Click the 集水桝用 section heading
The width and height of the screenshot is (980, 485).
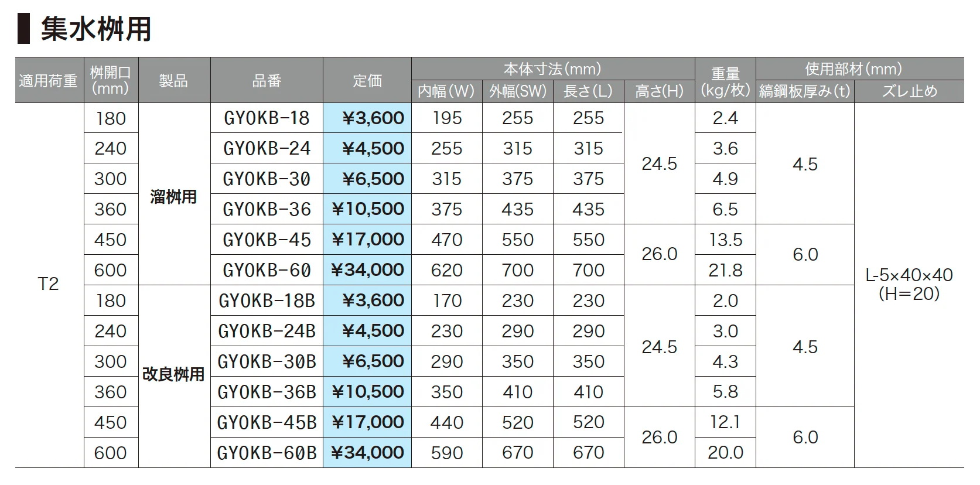pyautogui.click(x=96, y=29)
